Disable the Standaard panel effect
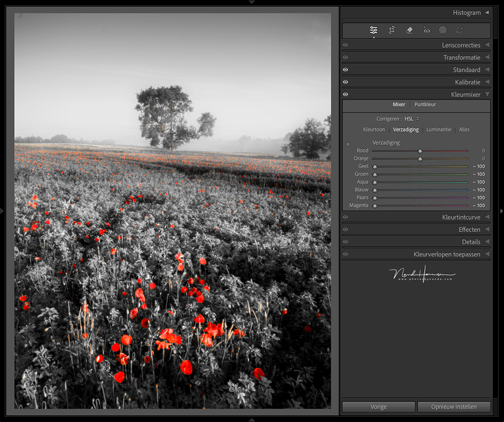 (345, 70)
